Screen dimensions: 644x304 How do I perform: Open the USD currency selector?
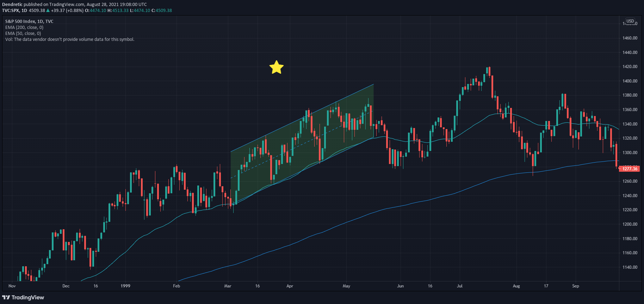point(630,21)
